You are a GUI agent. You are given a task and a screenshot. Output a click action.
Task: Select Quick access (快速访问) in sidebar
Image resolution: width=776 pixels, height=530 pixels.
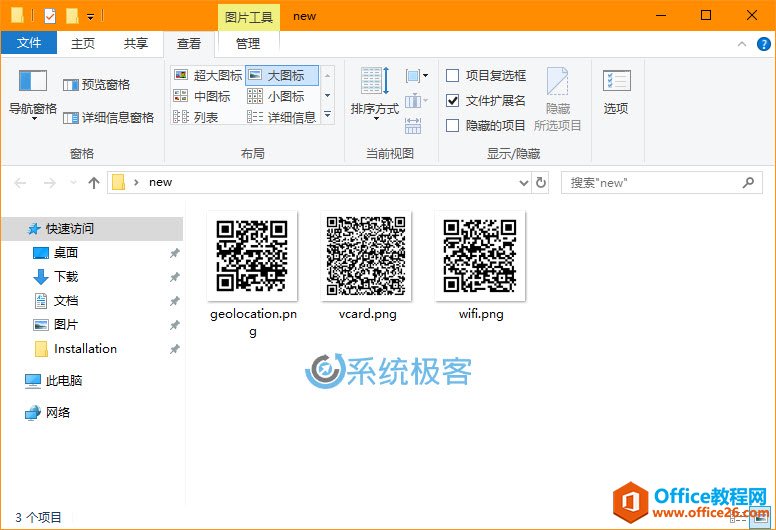coord(93,229)
